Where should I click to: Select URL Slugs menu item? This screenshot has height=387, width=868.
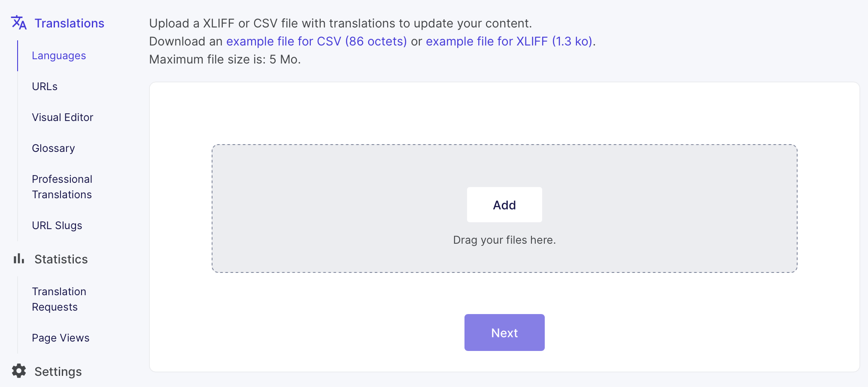57,226
